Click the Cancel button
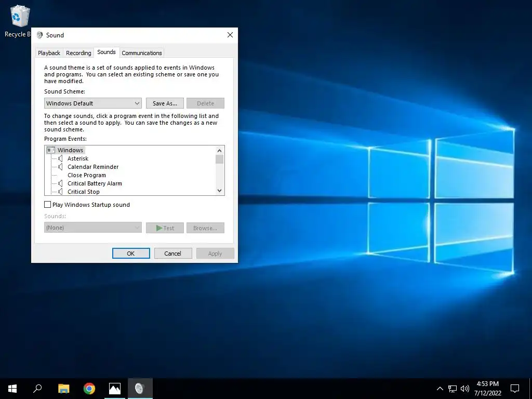The height and width of the screenshot is (399, 532). click(173, 254)
